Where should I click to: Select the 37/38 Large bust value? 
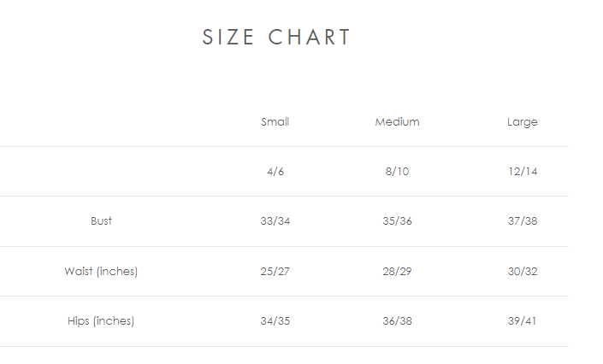point(523,221)
